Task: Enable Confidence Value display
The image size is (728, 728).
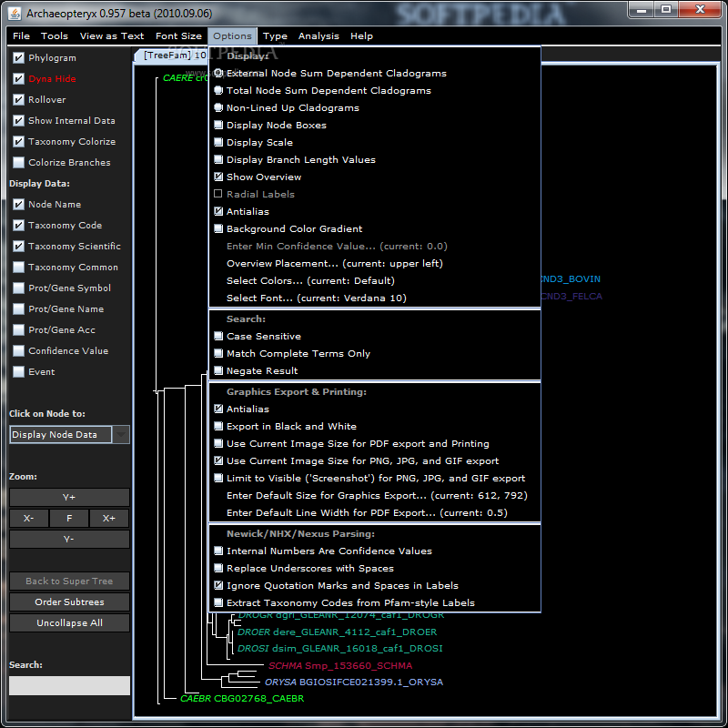Action: coord(18,350)
